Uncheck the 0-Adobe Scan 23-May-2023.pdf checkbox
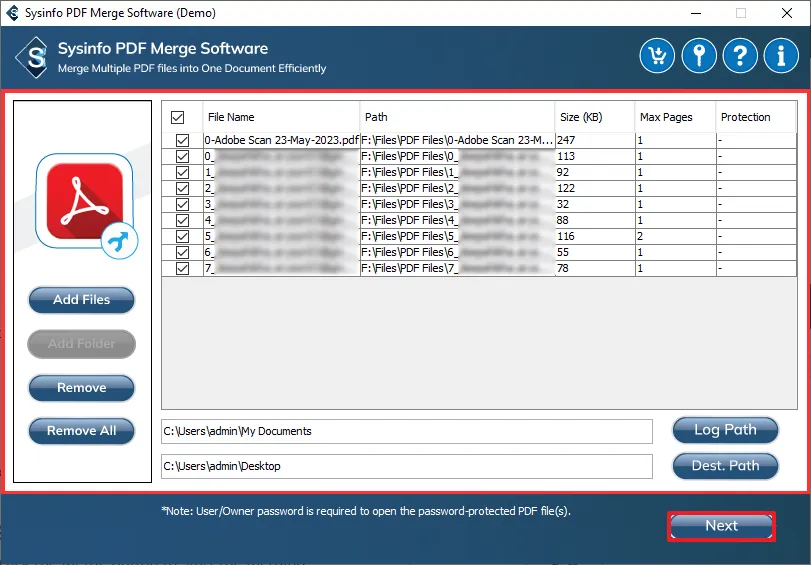 pos(182,141)
